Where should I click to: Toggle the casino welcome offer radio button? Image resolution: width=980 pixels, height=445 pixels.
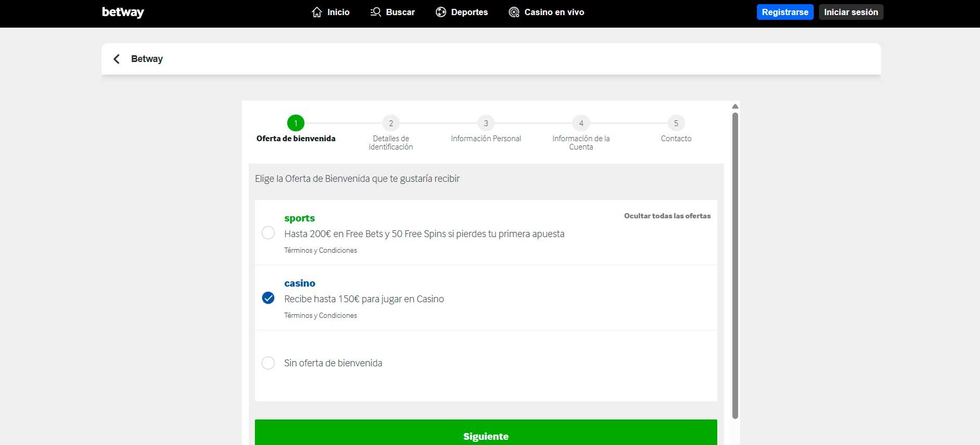(268, 298)
